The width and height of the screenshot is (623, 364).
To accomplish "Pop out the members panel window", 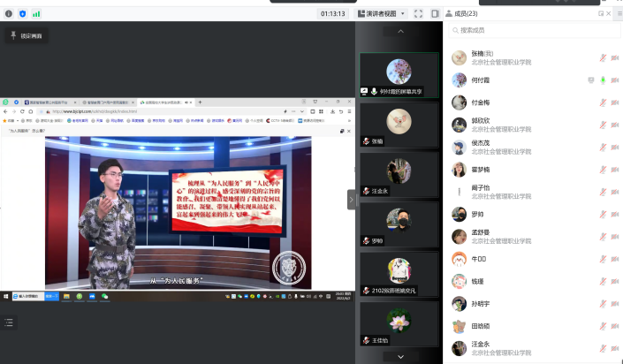I will (601, 13).
